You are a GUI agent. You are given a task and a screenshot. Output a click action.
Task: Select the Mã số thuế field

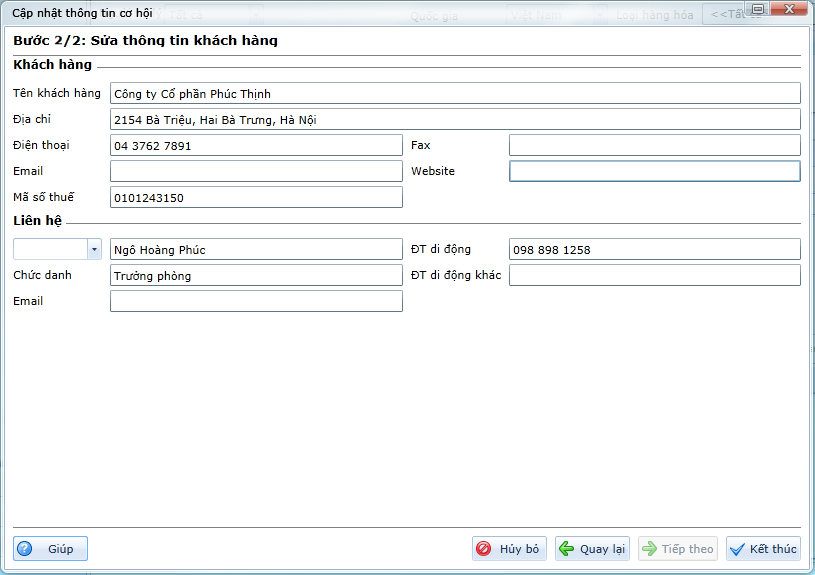pos(256,197)
